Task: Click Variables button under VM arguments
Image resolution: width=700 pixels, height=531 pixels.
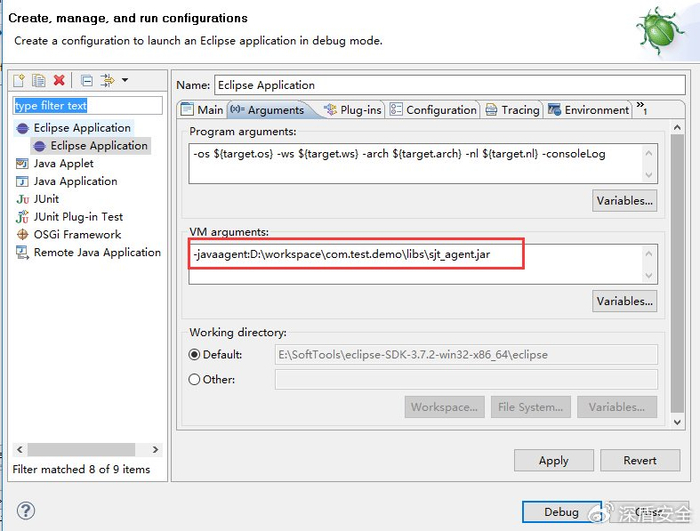Action: [x=625, y=301]
